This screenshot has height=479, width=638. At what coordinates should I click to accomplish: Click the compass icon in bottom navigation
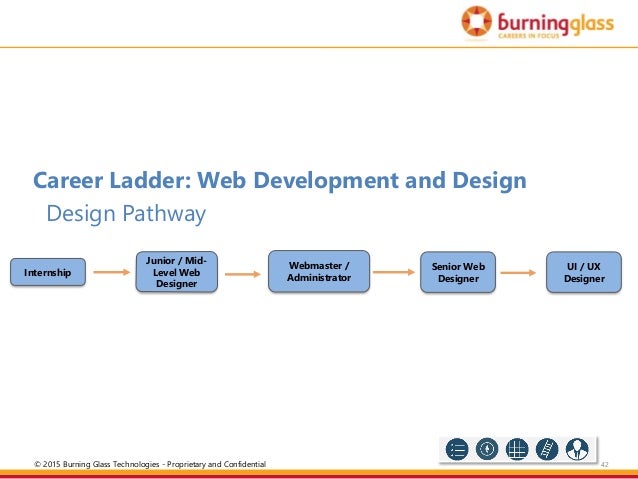tap(487, 449)
